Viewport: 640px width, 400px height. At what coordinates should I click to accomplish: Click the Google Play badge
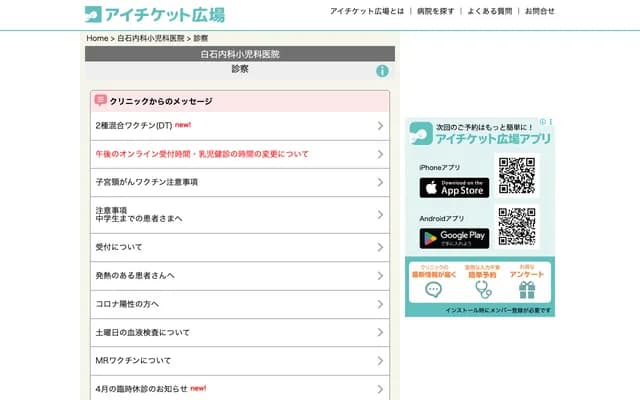[x=454, y=238]
